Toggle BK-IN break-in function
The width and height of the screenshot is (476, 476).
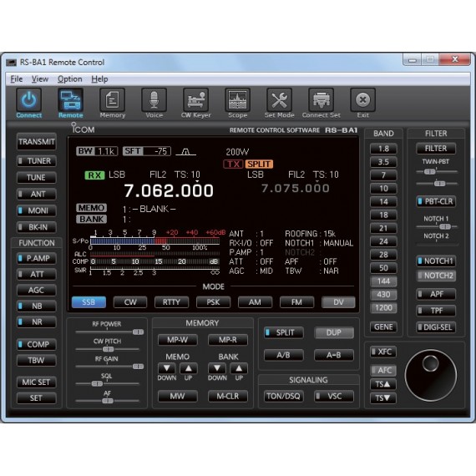point(37,227)
